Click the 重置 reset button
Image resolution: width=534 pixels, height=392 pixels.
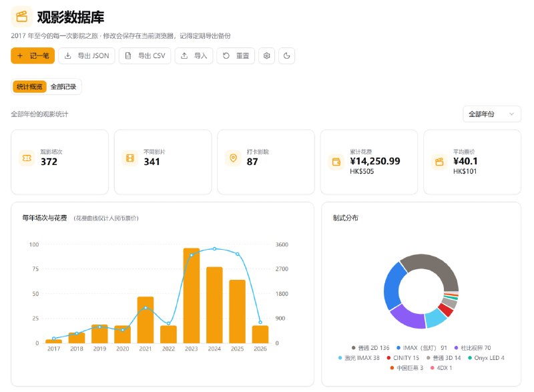236,55
